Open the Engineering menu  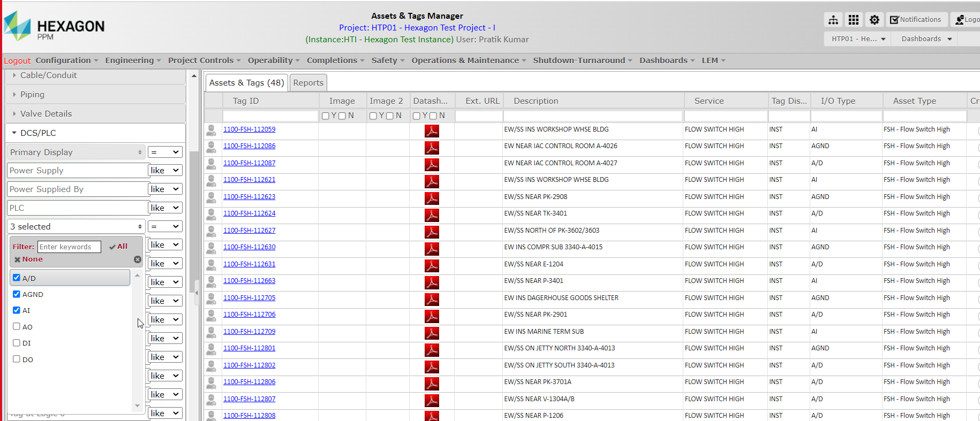[x=133, y=60]
